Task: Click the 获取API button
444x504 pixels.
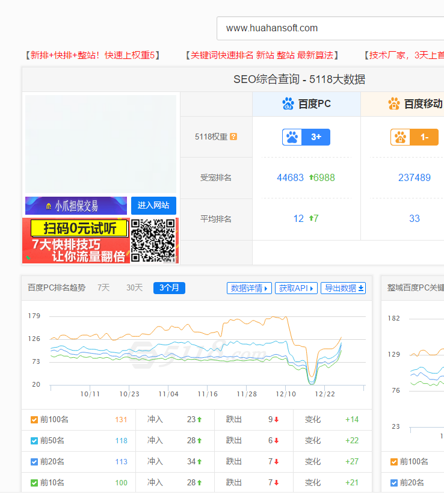Action: [x=296, y=288]
